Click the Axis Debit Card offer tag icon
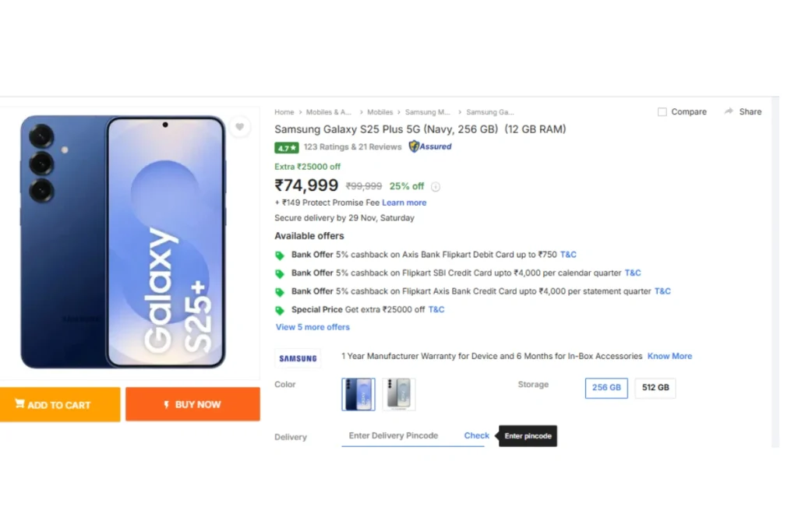This screenshot has width=798, height=532. 280,255
